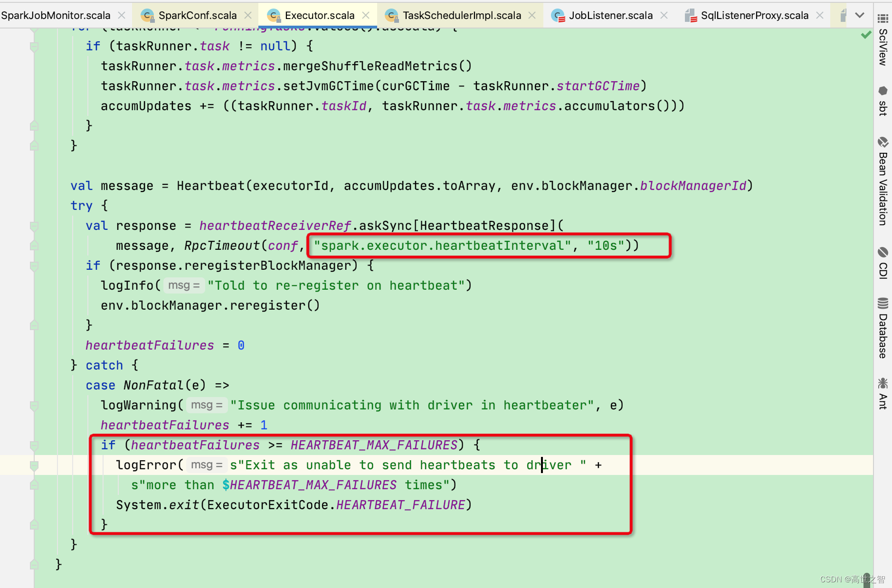Open the JobListener.scala tab
The height and width of the screenshot is (588, 892).
(611, 16)
